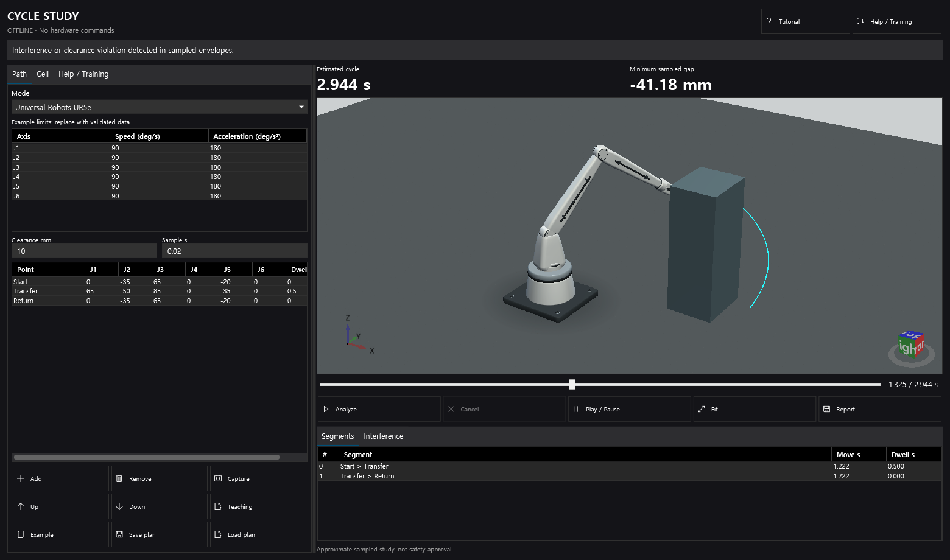Click the Capture camera icon
This screenshot has width=950, height=560.
coord(218,478)
